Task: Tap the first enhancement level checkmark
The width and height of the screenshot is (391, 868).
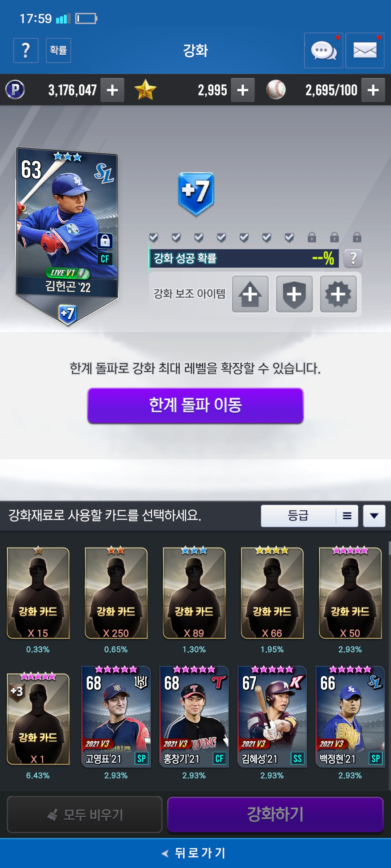Action: [x=154, y=237]
